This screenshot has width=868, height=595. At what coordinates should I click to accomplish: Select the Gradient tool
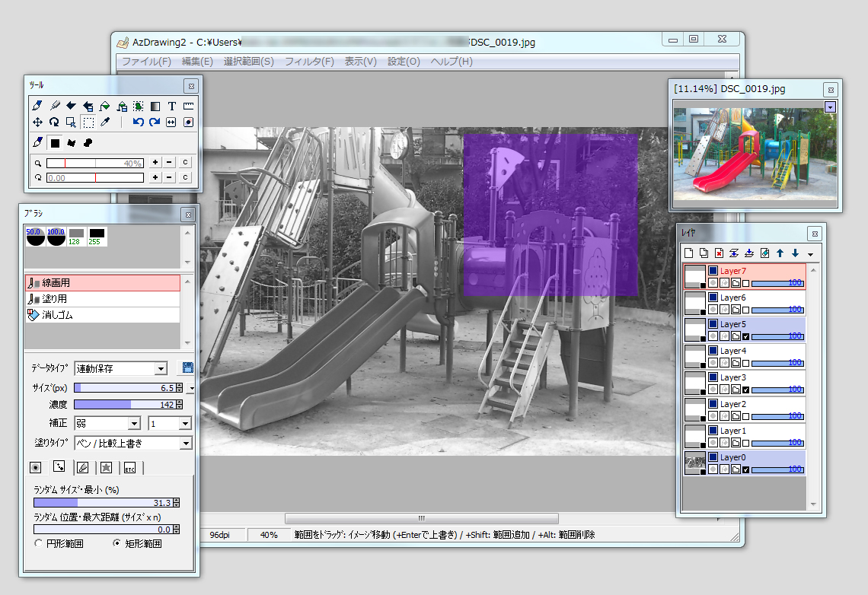(x=155, y=106)
